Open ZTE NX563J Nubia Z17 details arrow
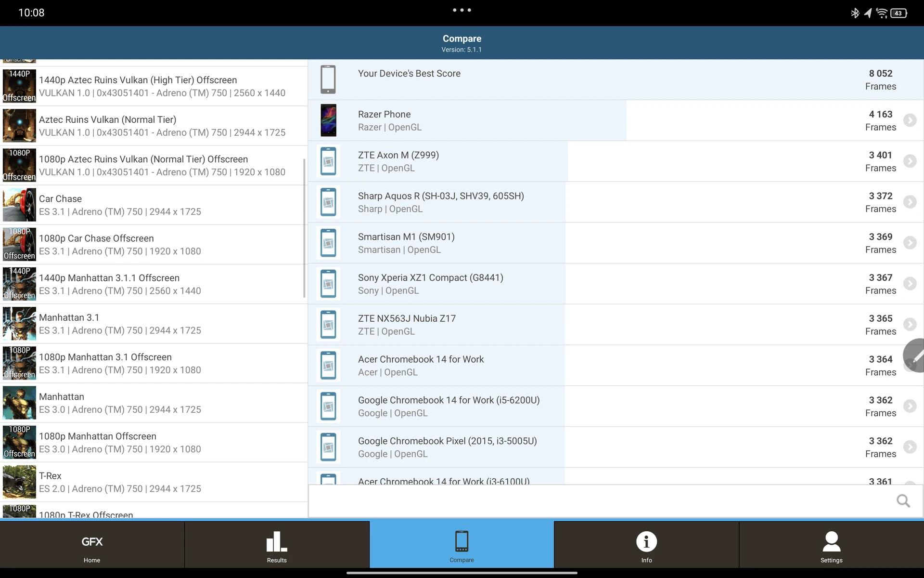Screen dimensions: 924x578 click(x=910, y=325)
